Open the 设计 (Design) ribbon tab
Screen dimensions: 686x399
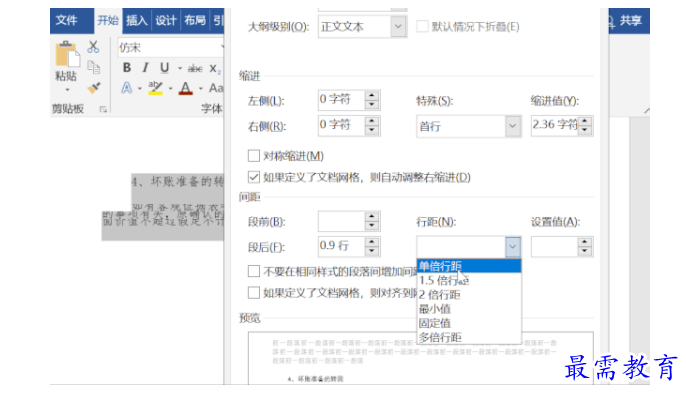pyautogui.click(x=166, y=20)
